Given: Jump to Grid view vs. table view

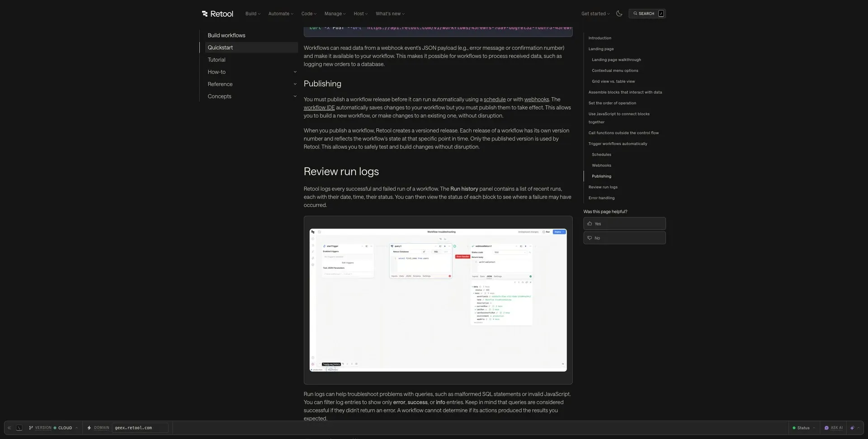Looking at the screenshot, I should click(613, 81).
